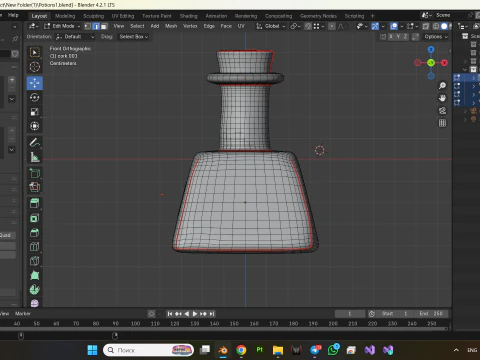Jump to the timeline end frame
The image size is (480, 360).
tap(212, 314)
